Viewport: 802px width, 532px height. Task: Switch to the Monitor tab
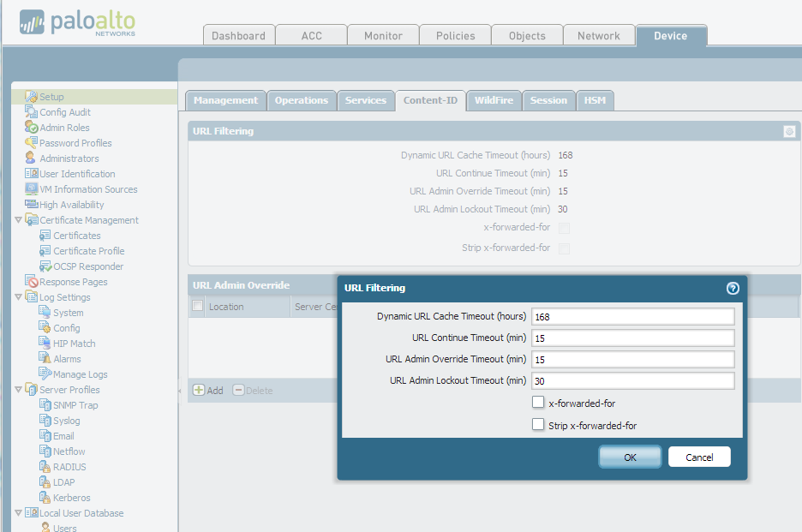pyautogui.click(x=383, y=35)
